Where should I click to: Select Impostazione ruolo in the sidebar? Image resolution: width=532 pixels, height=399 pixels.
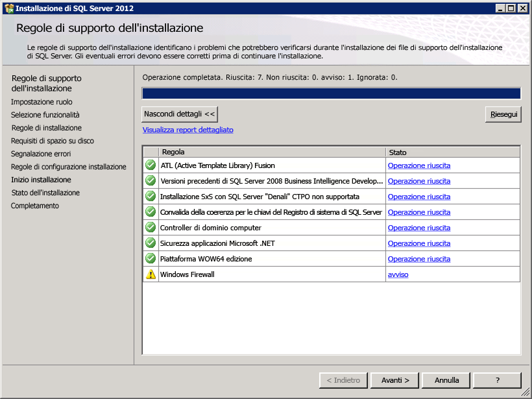coord(42,102)
